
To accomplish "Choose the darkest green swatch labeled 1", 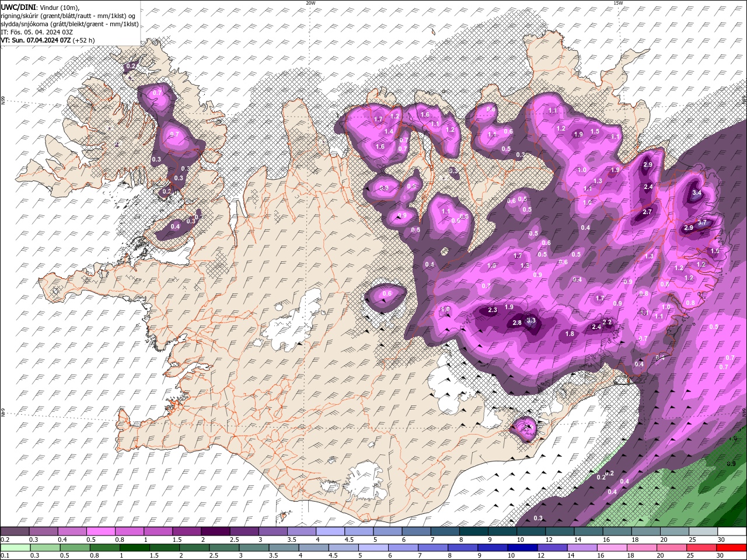I will click(134, 547).
